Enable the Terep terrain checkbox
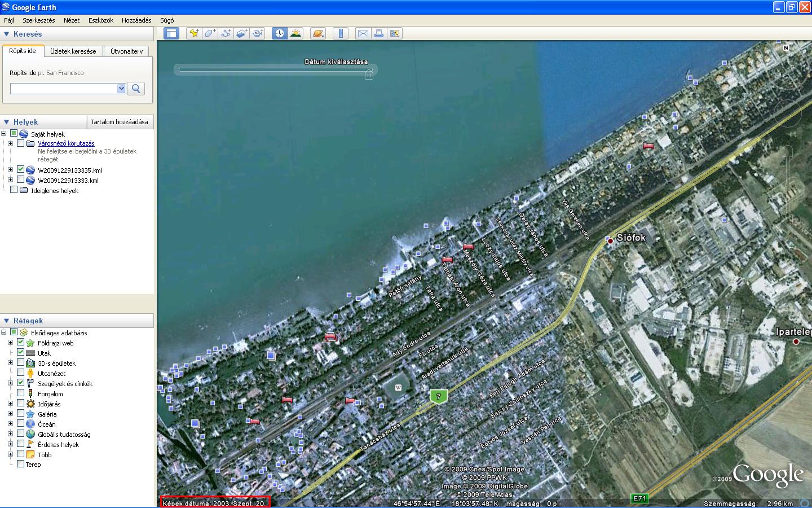 pyautogui.click(x=21, y=464)
